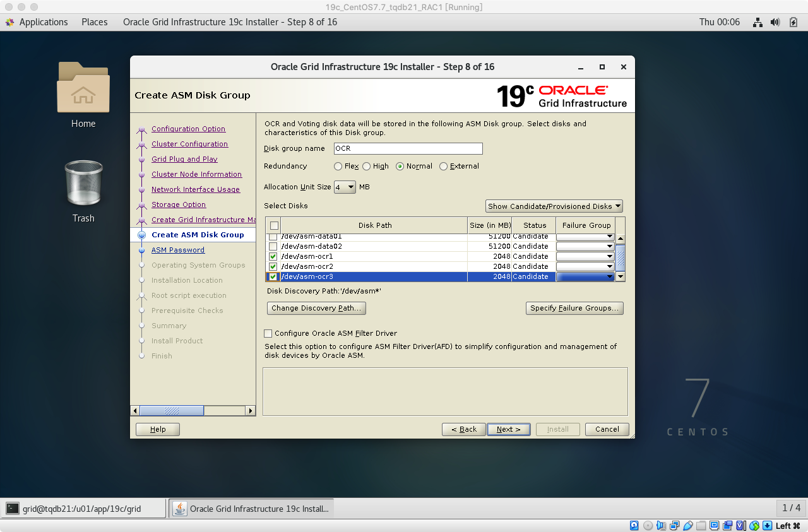This screenshot has width=808, height=532.
Task: Click the workspace switcher 1 / 4
Action: pos(791,508)
